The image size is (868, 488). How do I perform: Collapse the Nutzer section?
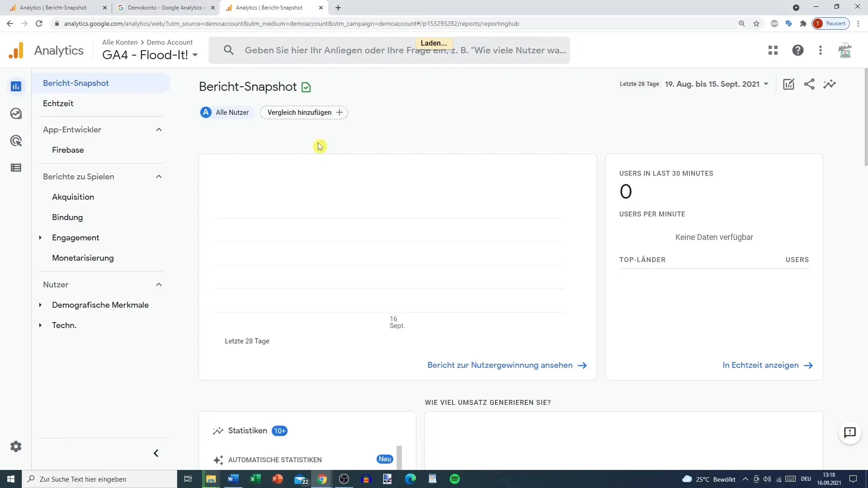coord(159,285)
